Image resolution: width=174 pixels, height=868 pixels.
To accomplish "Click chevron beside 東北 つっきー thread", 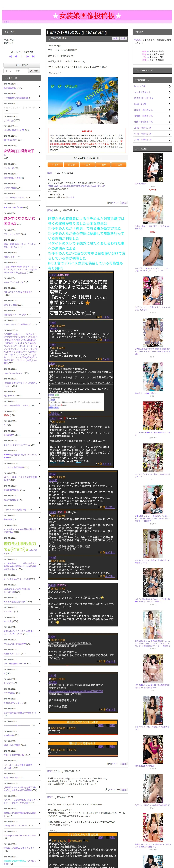I will click(x=39, y=255).
